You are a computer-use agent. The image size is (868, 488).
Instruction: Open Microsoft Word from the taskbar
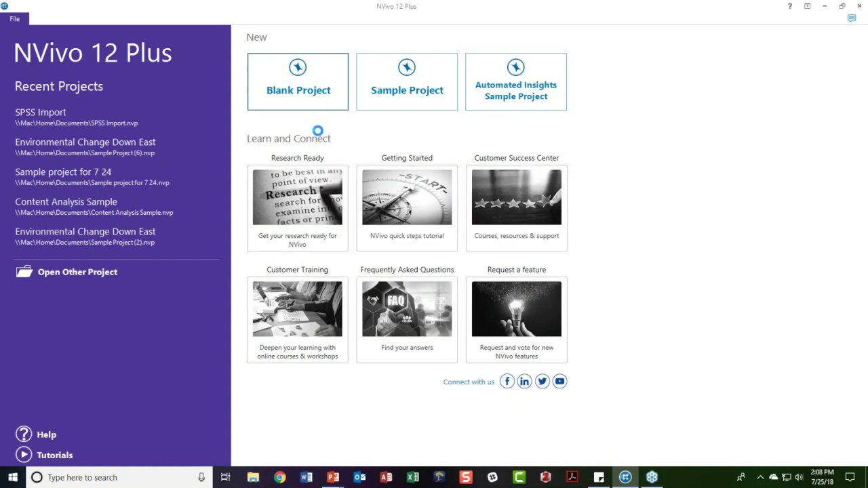pos(306,477)
